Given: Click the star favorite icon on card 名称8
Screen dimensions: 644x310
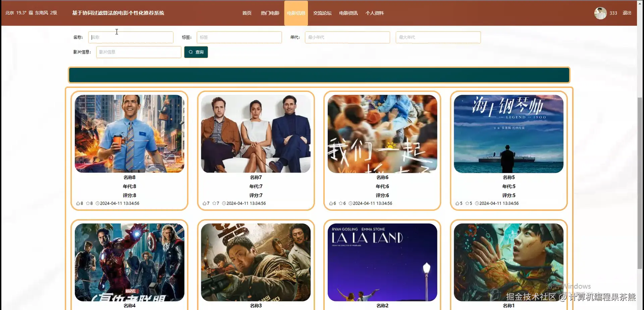Looking at the screenshot, I should 88,203.
